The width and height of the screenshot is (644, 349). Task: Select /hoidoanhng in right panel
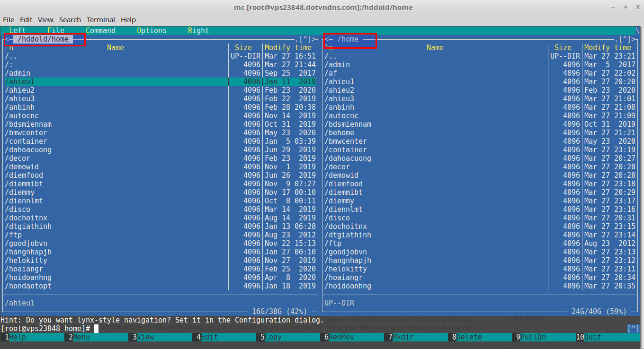pyautogui.click(x=480, y=286)
